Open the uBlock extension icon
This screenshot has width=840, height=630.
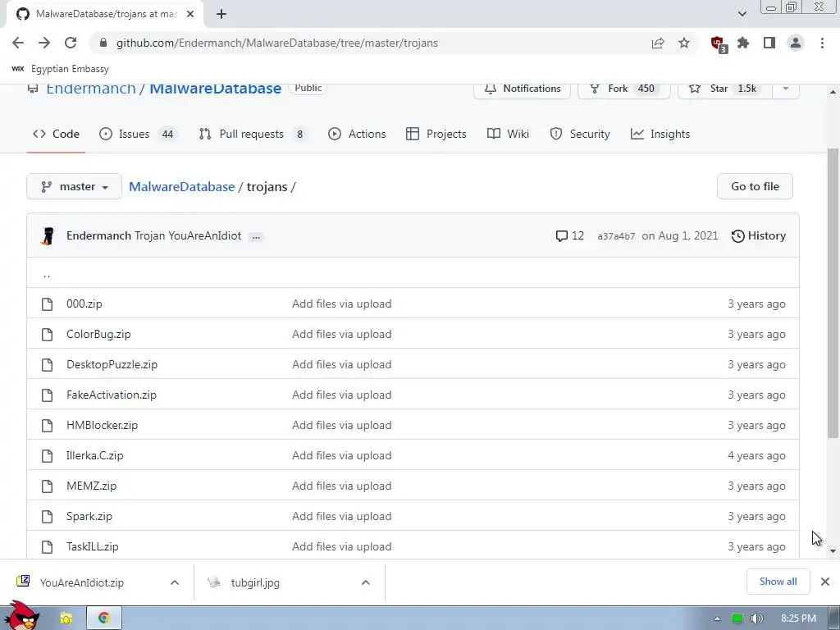pos(718,44)
